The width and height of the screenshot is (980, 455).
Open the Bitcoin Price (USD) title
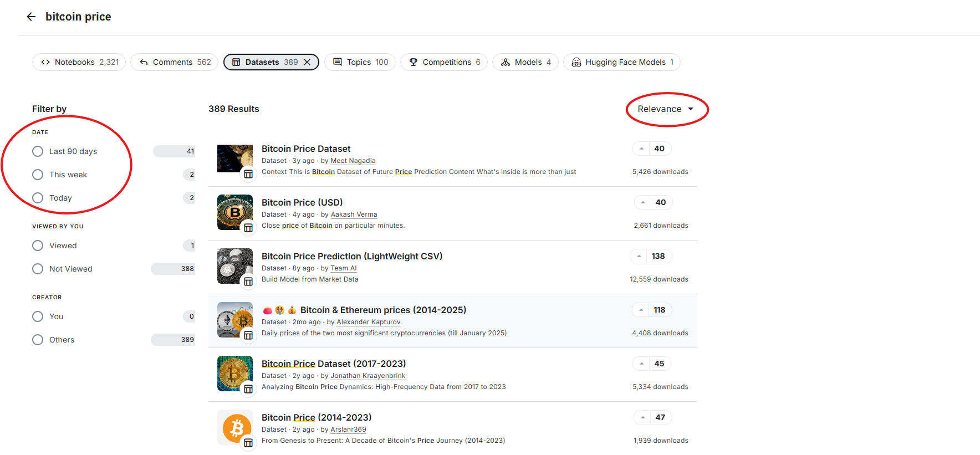[x=302, y=202]
